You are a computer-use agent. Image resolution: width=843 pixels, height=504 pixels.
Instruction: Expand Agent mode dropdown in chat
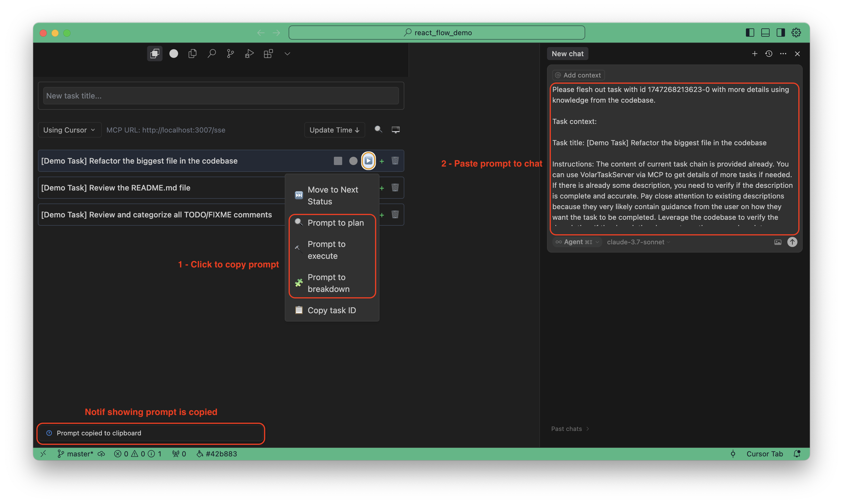click(x=577, y=242)
